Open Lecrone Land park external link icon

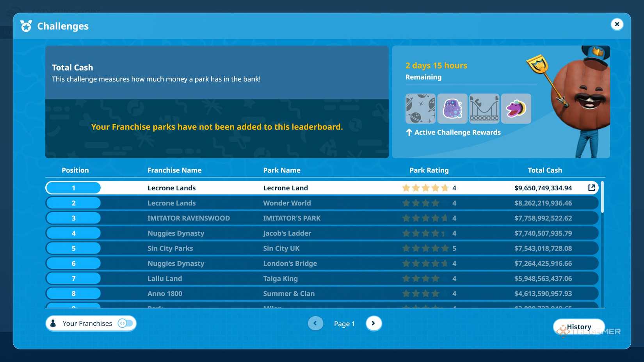click(x=591, y=188)
